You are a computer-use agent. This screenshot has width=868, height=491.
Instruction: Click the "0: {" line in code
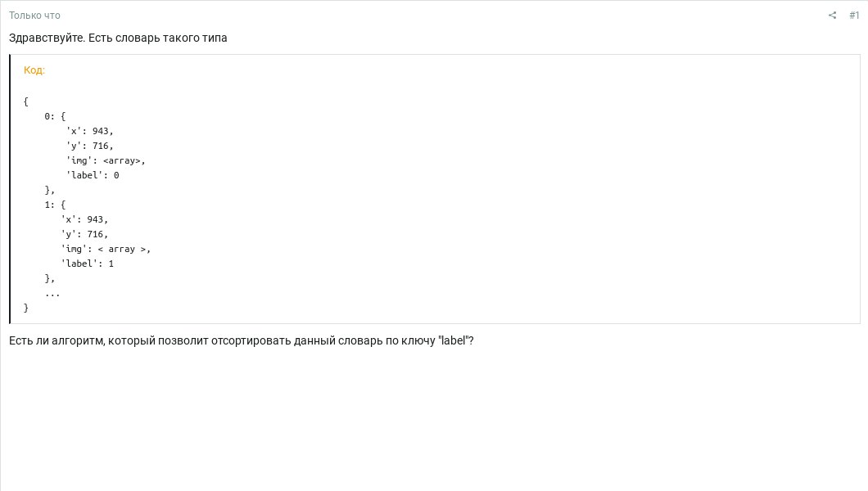click(x=55, y=116)
